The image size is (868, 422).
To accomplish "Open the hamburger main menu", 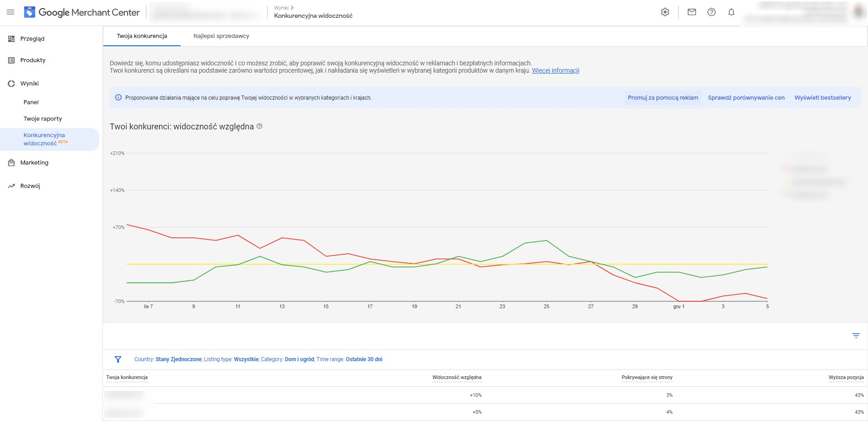I will (x=11, y=12).
